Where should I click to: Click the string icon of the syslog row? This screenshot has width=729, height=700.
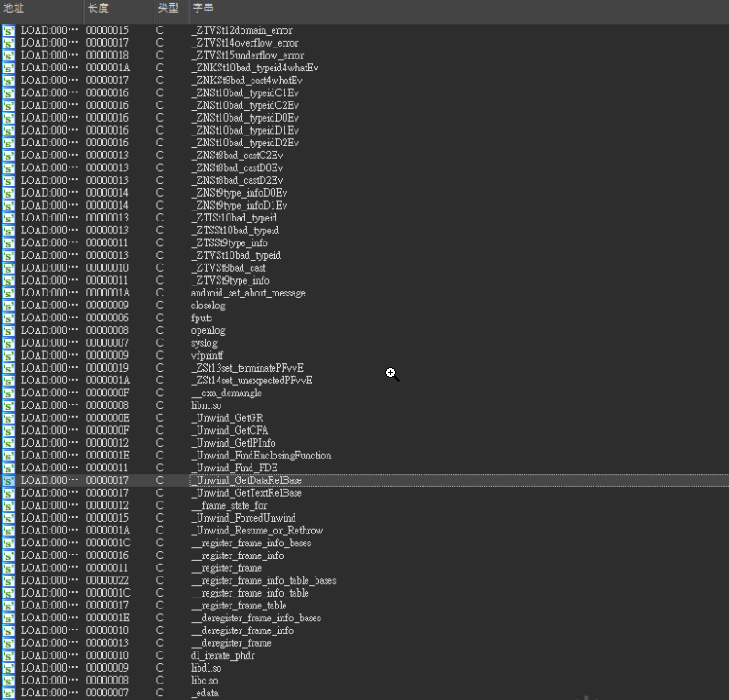click(x=8, y=343)
